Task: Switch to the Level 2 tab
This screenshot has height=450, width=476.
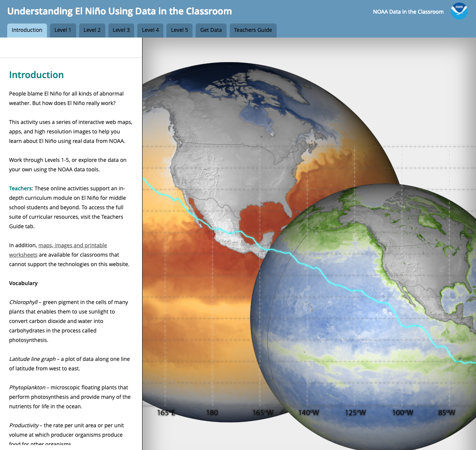Action: click(x=92, y=30)
